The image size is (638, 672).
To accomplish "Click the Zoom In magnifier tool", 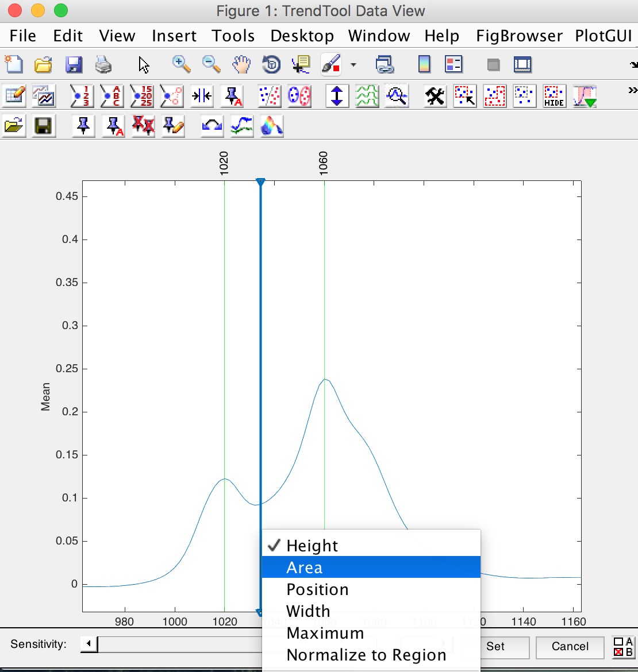I will [x=182, y=64].
